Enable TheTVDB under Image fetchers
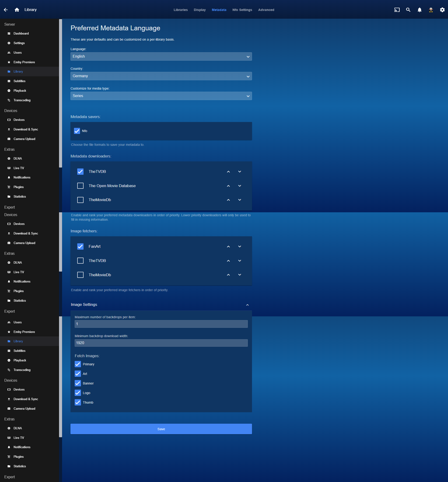The height and width of the screenshot is (482, 448). coord(80,261)
